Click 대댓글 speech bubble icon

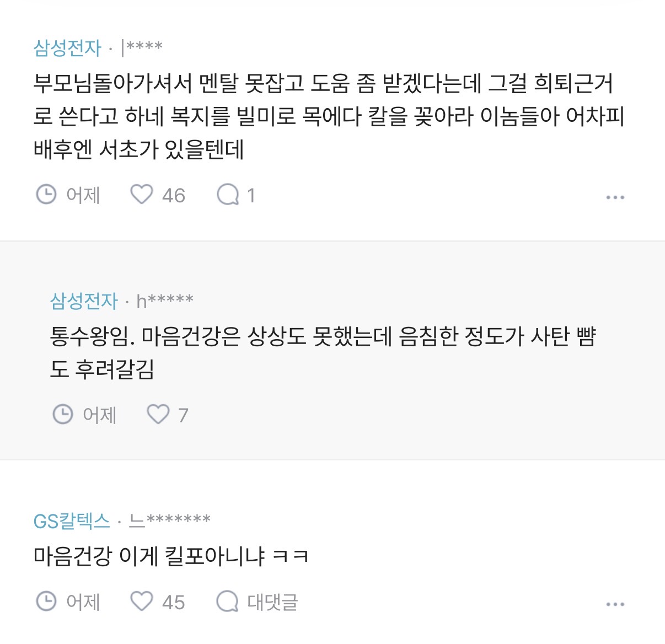[227, 602]
